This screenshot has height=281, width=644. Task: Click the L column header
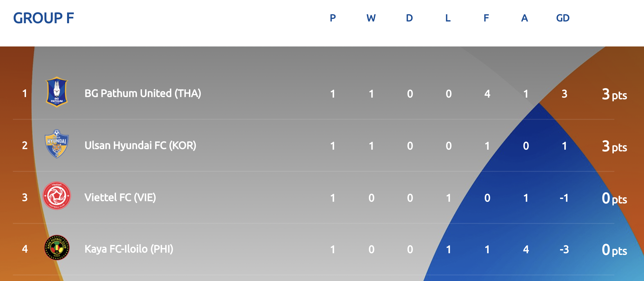pos(448,18)
